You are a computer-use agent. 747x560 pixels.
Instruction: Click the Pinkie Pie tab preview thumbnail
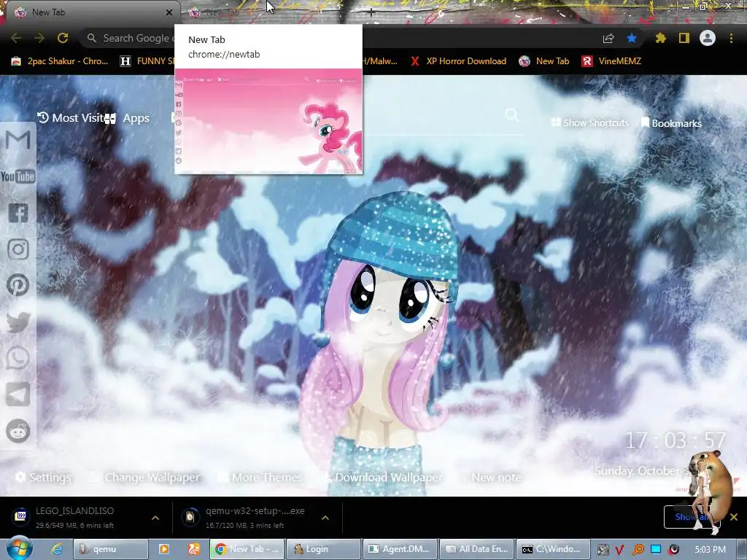point(268,121)
